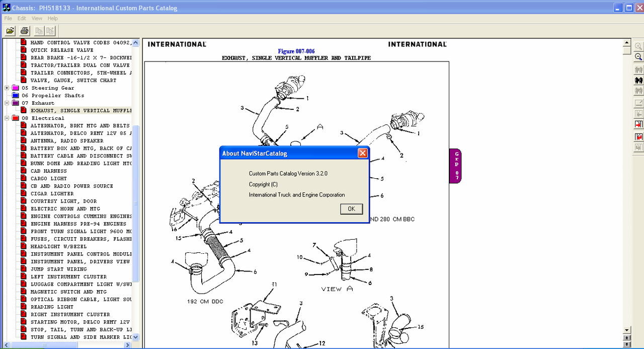This screenshot has width=644, height=349.
Task: Open the Help menu
Action: pyautogui.click(x=53, y=18)
